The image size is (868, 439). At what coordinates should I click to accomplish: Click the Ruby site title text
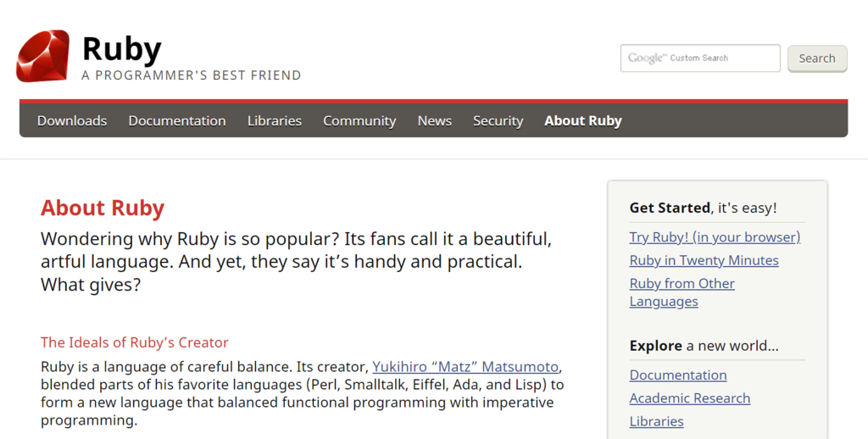click(121, 50)
